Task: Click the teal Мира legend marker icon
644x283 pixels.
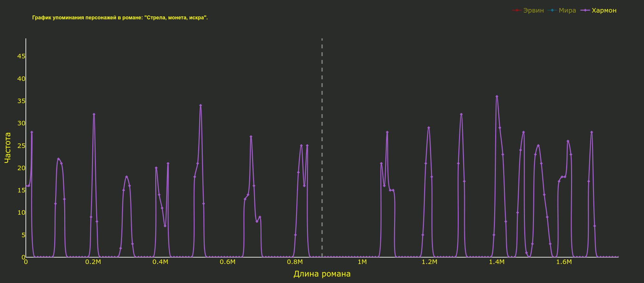Action: point(552,10)
